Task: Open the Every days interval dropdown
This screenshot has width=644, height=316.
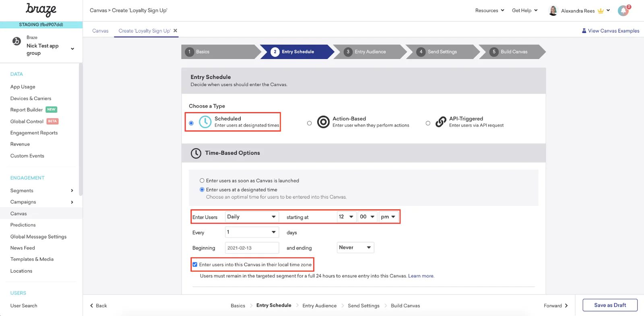Action: (x=252, y=232)
